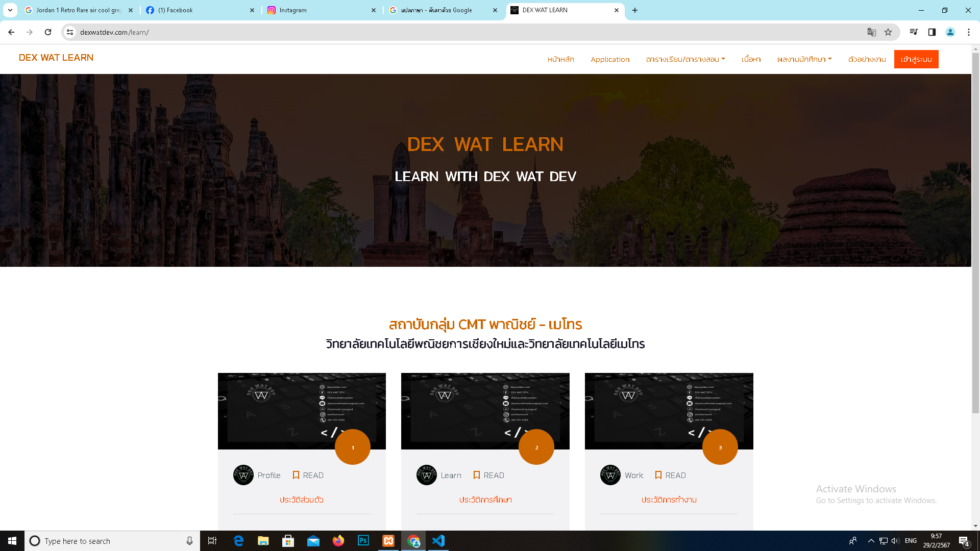Close the Instagram tab
Screen dimensions: 980x551
pos(374,10)
